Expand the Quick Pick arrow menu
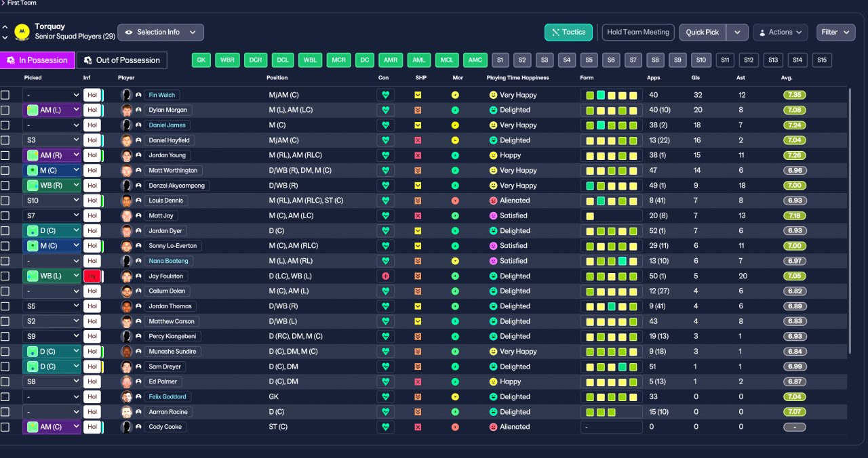 (x=737, y=32)
